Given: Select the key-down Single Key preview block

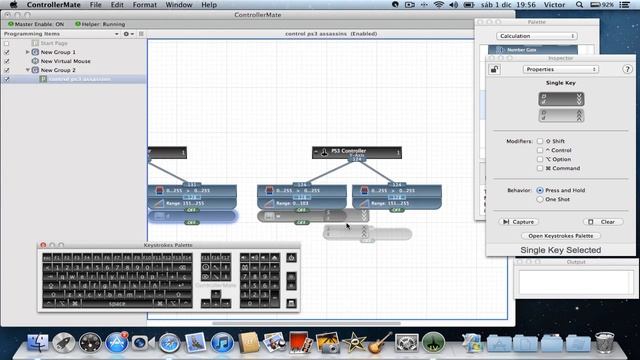Looking at the screenshot, I should pos(561,99).
